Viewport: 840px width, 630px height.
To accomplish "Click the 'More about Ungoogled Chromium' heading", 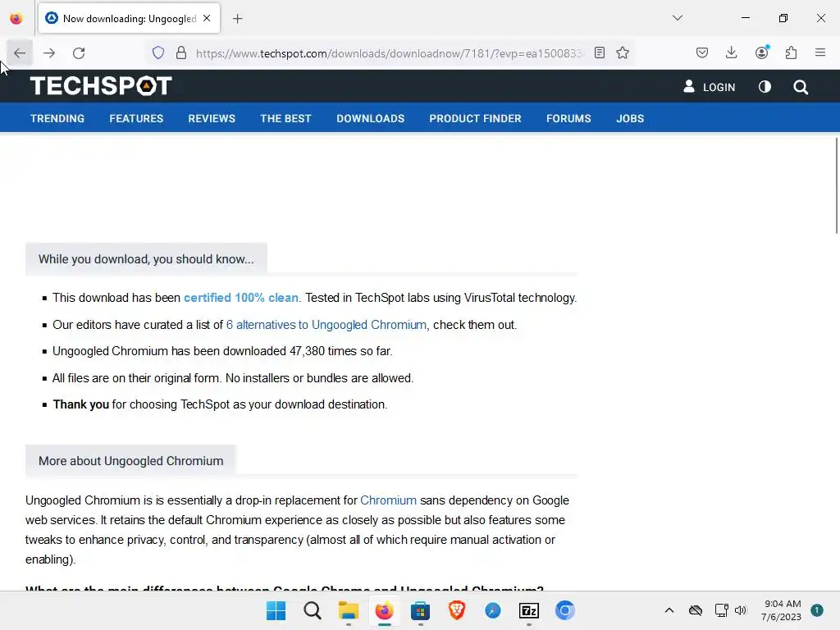I will click(130, 461).
